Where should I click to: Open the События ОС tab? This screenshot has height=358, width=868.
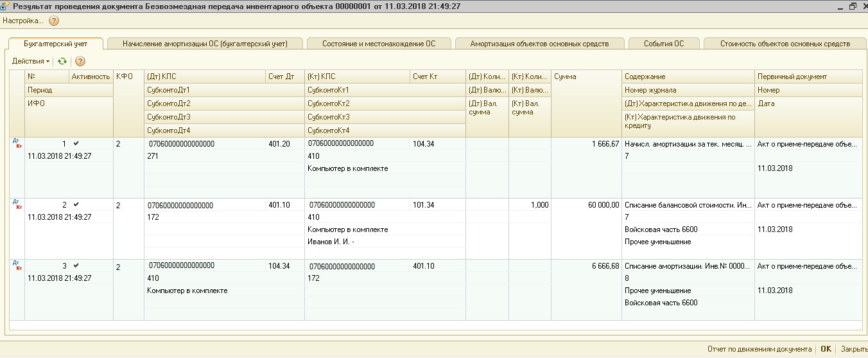pyautogui.click(x=664, y=44)
